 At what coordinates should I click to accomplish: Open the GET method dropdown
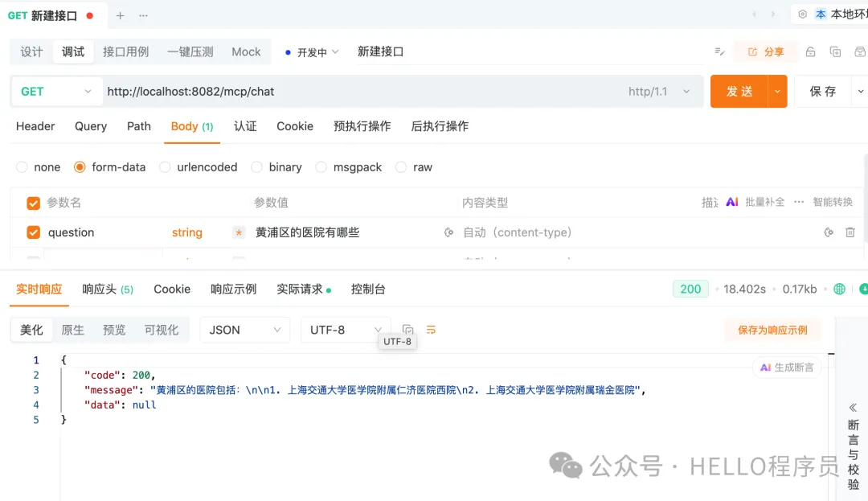[x=56, y=92]
